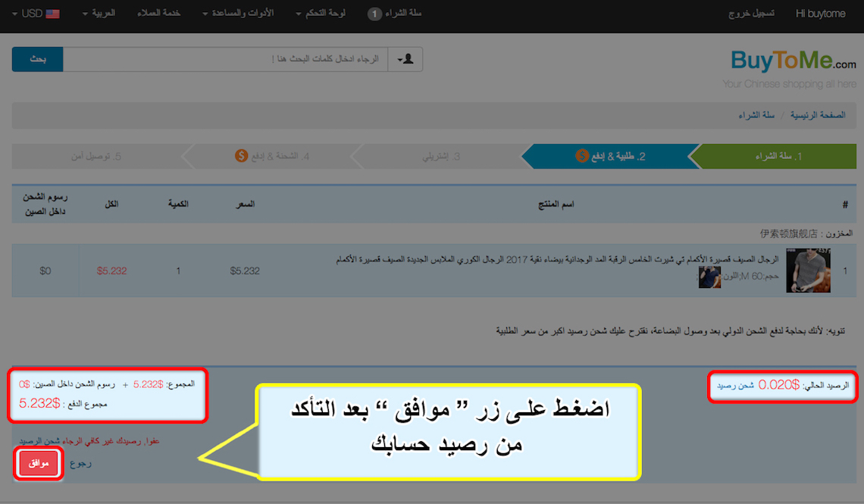Viewport: 864px width, 504px height.
Task: Click the BuyToMe.com logo
Action: 794,61
